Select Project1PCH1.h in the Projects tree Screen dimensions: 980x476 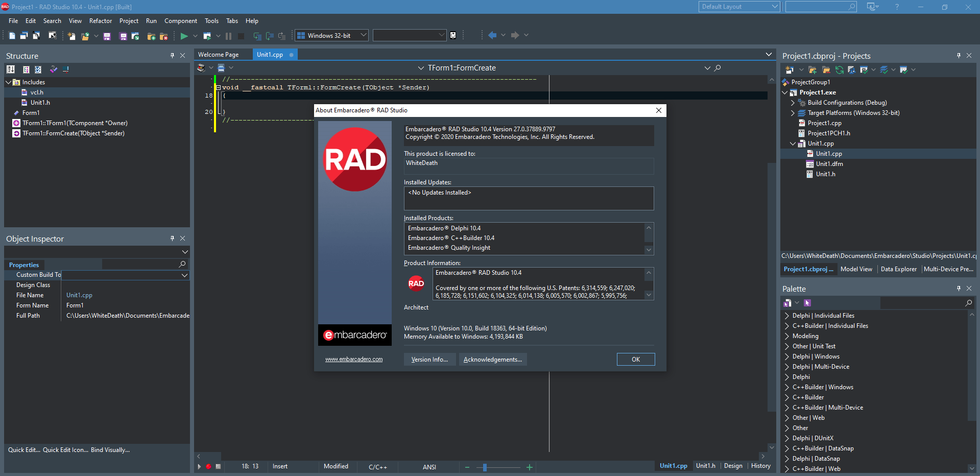click(829, 133)
